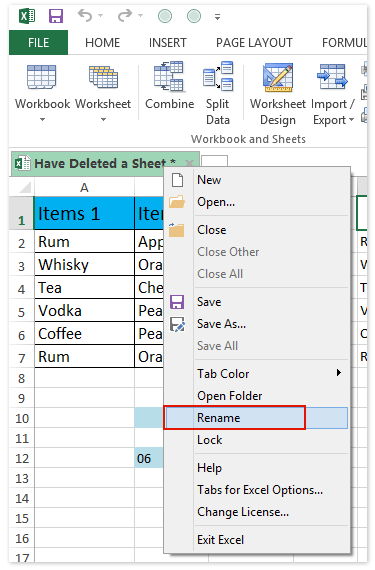Select row 8 header
The height and width of the screenshot is (570, 375).
click(21, 378)
